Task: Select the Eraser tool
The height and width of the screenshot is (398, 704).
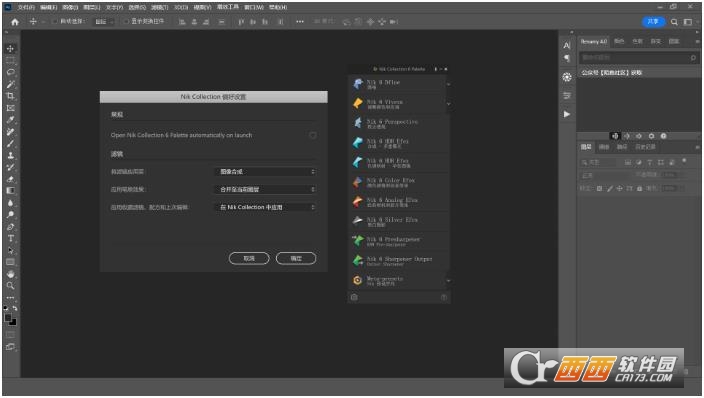Action: click(x=10, y=179)
